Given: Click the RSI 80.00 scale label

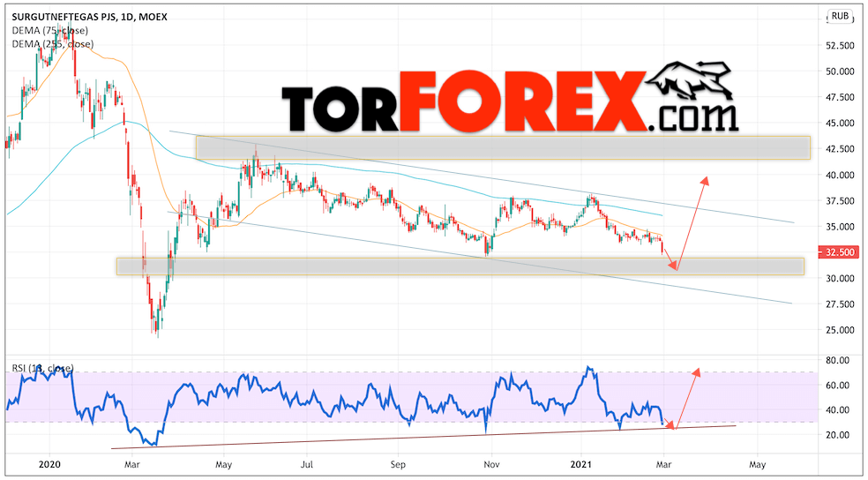Looking at the screenshot, I should point(837,360).
